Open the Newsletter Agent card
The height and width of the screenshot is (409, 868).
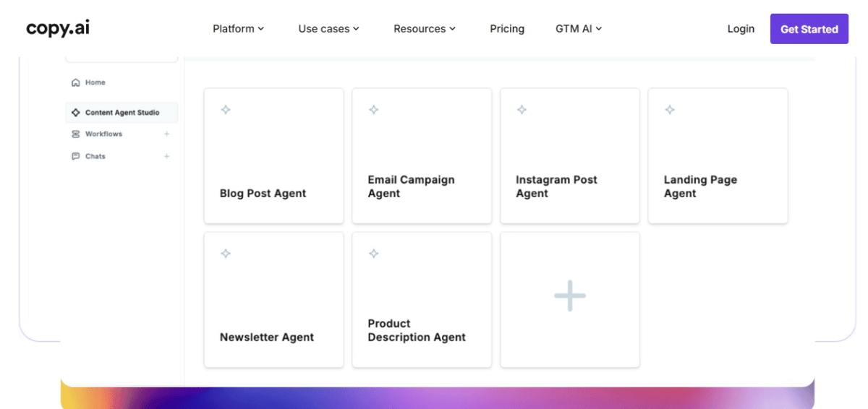273,299
